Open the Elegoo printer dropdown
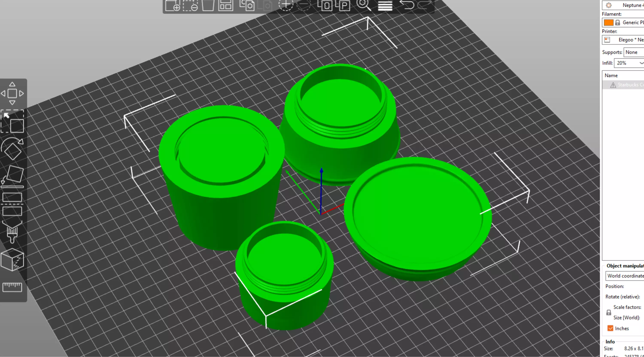 623,40
